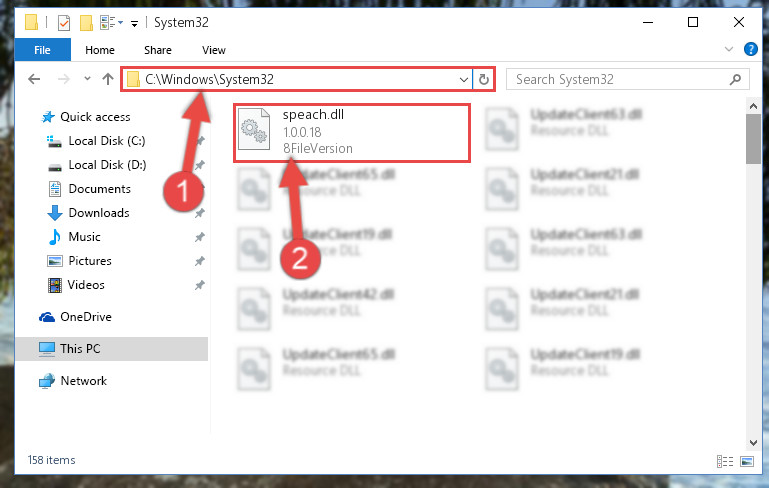This screenshot has height=488, width=769.
Task: Click the search magnifier icon
Action: pos(735,79)
